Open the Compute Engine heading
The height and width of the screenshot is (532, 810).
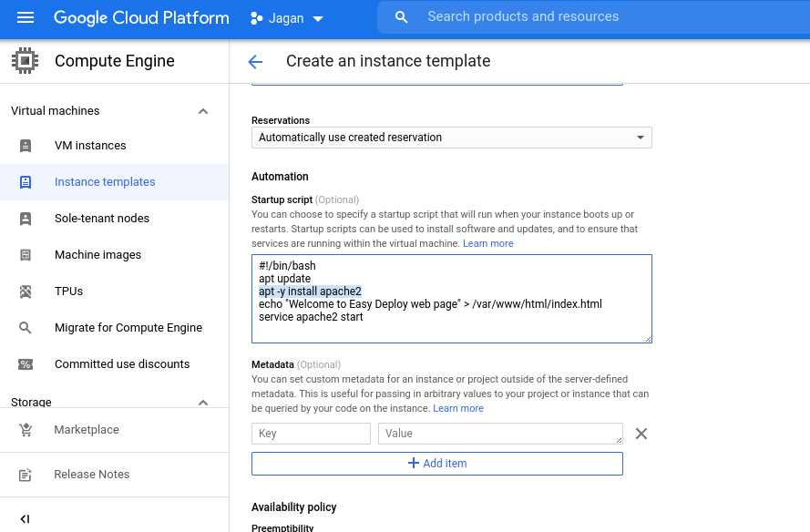coord(115,61)
